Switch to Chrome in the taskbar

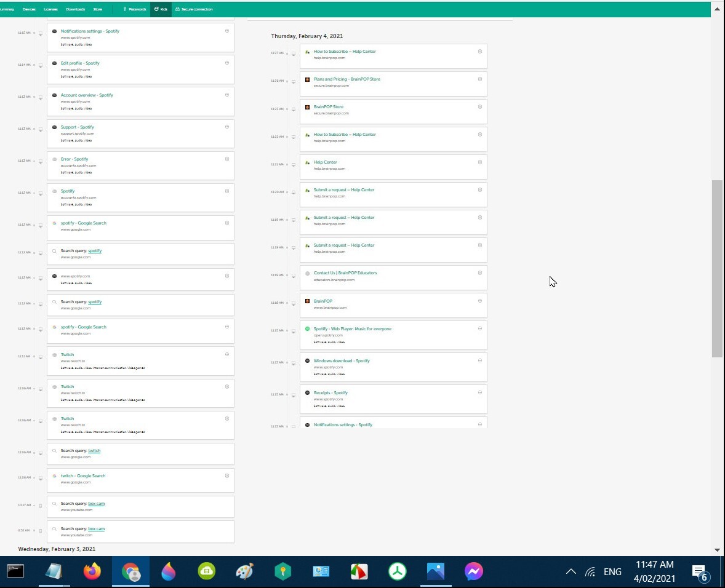point(131,571)
